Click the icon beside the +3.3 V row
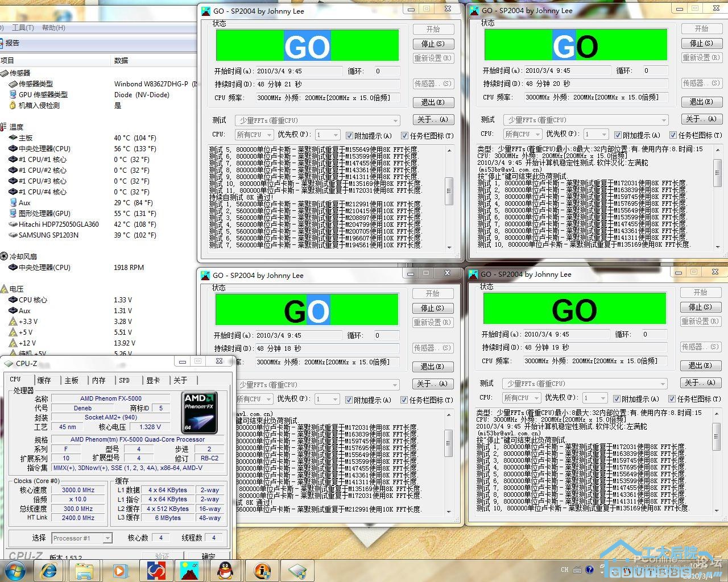 click(x=13, y=321)
